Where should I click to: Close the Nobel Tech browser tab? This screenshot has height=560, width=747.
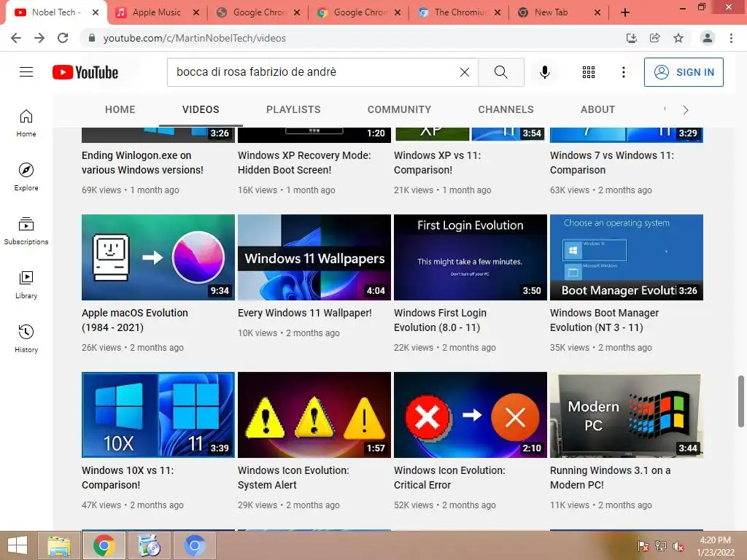coord(96,12)
